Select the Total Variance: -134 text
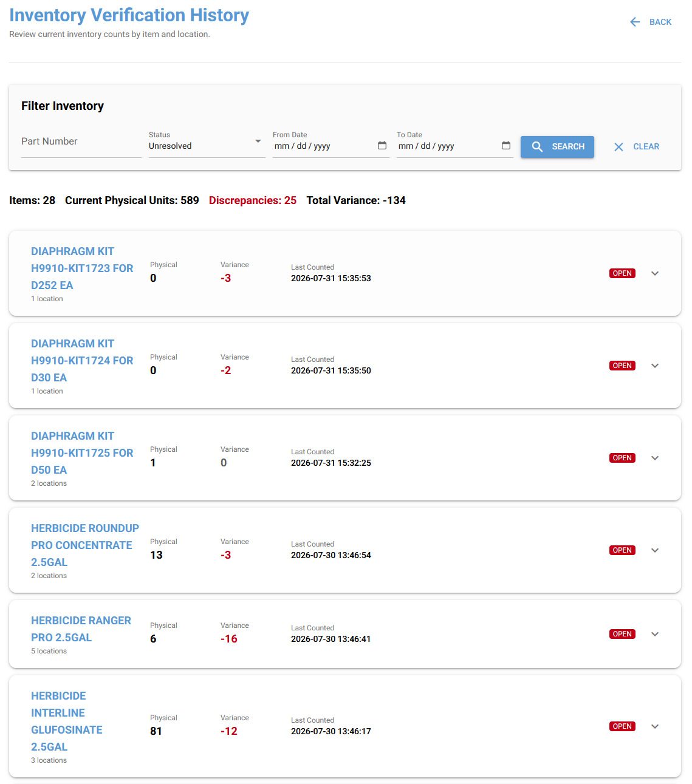This screenshot has height=784, width=692. tap(356, 200)
